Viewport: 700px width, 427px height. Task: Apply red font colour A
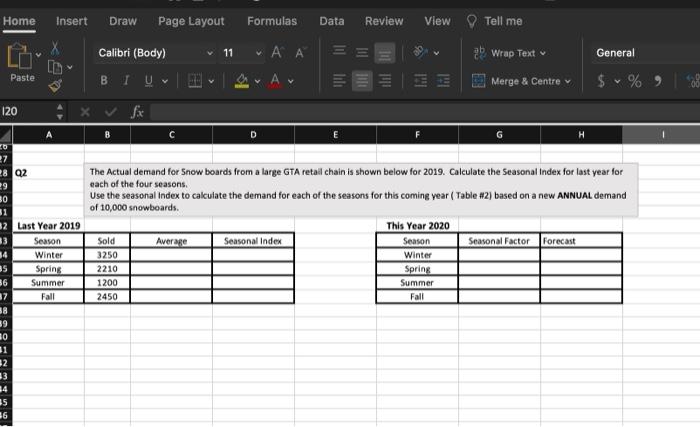[275, 81]
